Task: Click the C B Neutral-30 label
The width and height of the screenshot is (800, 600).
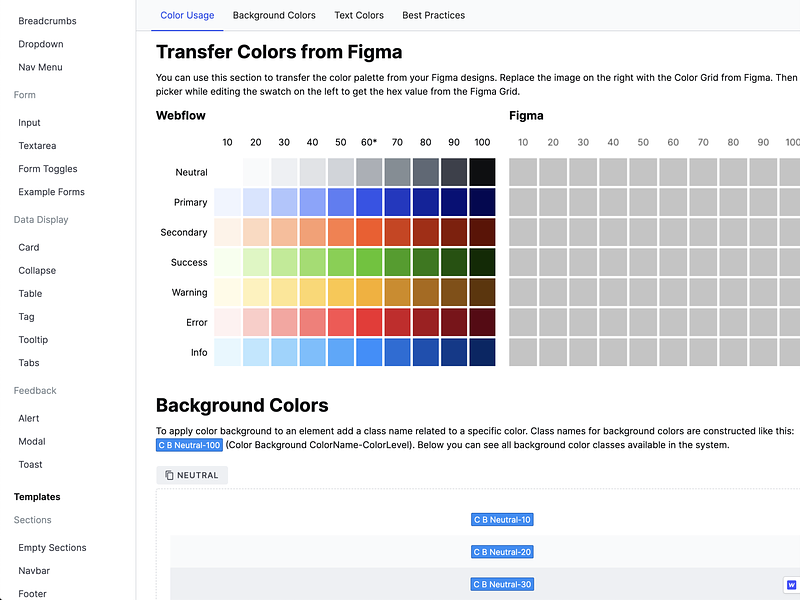Action: click(x=503, y=584)
